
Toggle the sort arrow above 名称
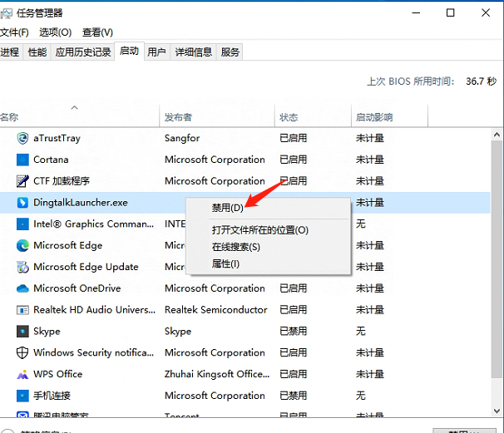pos(75,107)
